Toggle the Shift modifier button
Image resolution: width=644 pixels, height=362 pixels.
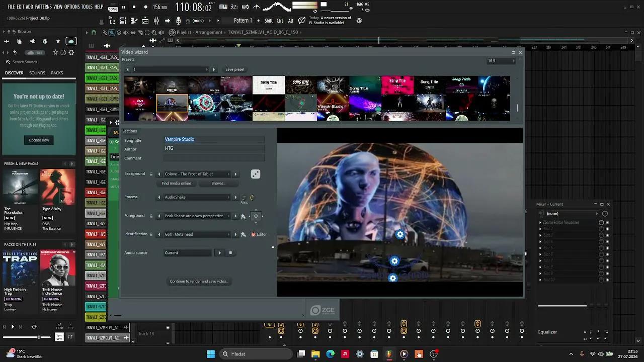click(x=269, y=21)
